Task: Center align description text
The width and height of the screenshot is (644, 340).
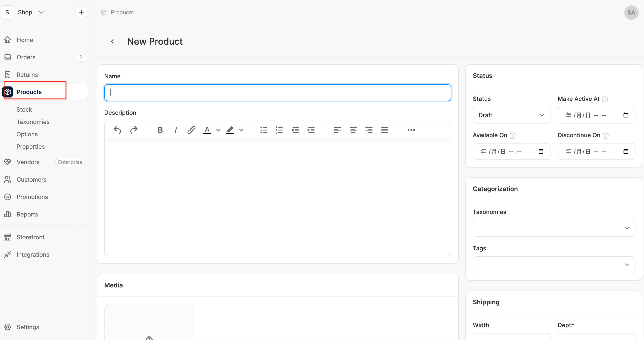Action: [353, 130]
